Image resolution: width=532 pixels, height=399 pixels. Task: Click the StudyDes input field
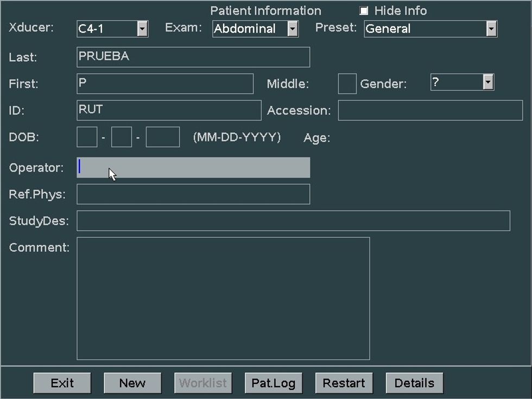[293, 221]
